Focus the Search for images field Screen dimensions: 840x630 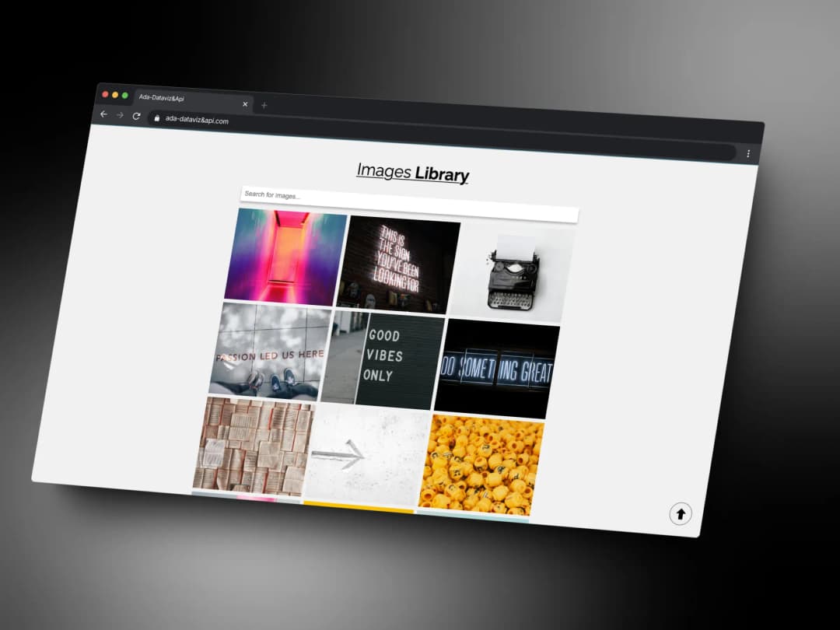coord(408,203)
